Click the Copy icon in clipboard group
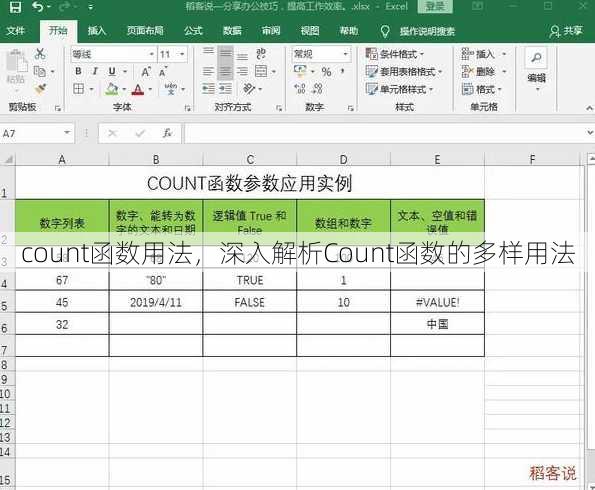595x490 pixels. (39, 71)
